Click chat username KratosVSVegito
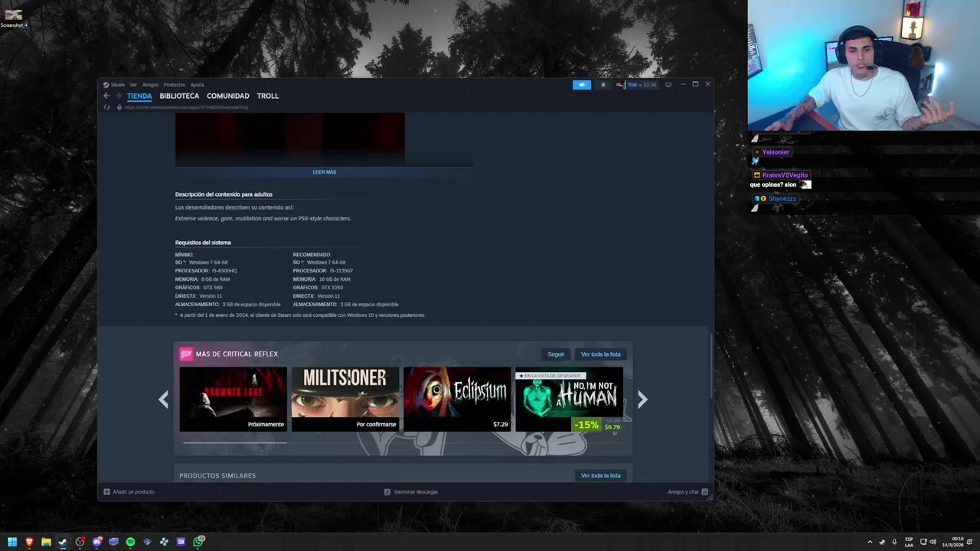 [785, 175]
